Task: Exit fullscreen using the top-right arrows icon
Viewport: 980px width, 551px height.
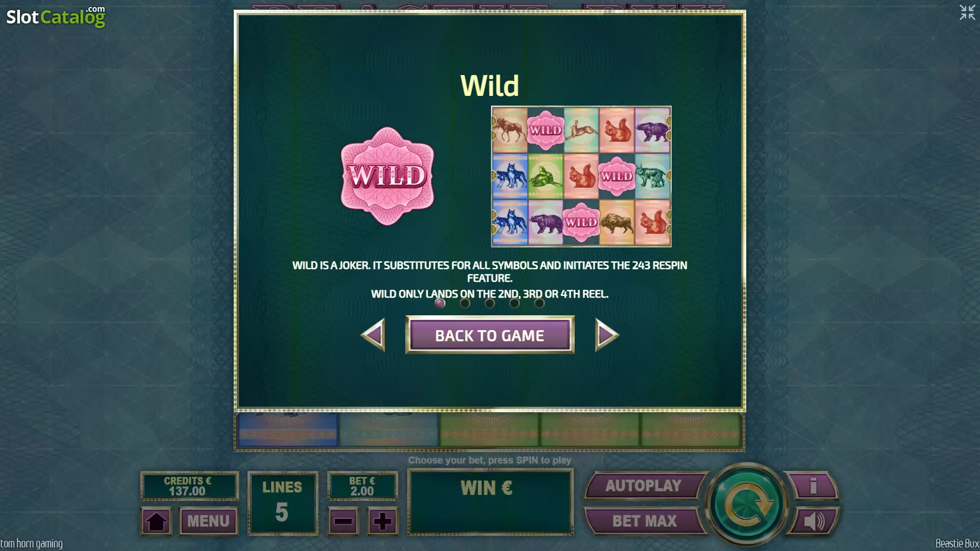Action: pos(967,12)
